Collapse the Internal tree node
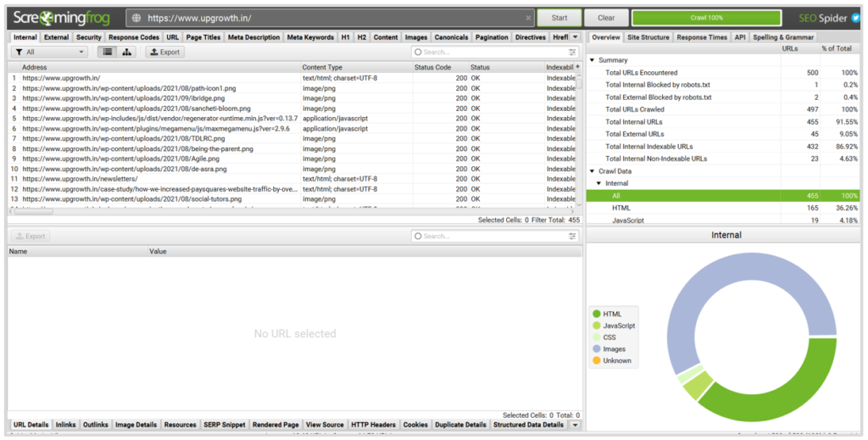868x440 pixels. coord(598,183)
